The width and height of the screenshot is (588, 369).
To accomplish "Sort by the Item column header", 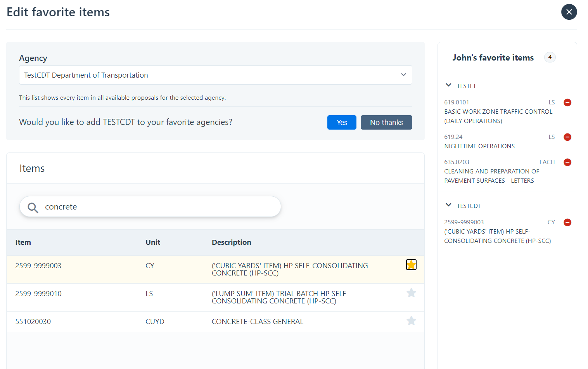I will (23, 243).
